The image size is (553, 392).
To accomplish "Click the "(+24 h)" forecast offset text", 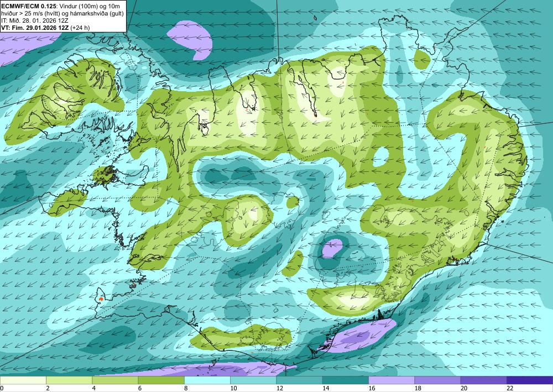I will 80,28.
